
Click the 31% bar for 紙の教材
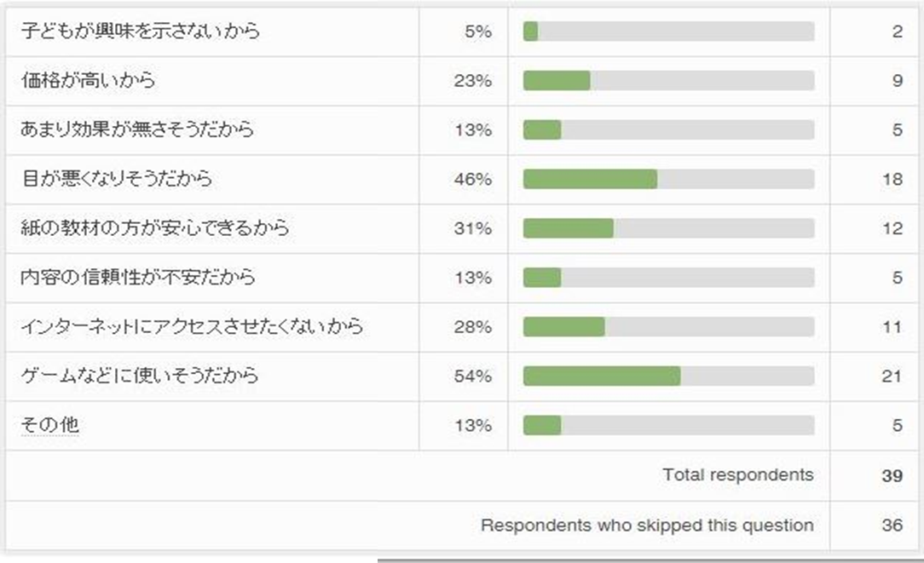568,228
